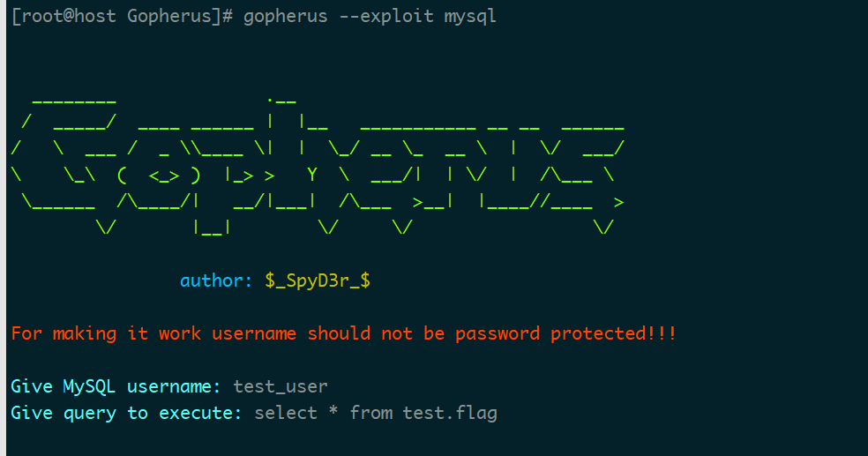The height and width of the screenshot is (456, 868).
Task: Click the green Gopherus ASCII art banner
Action: [x=318, y=165]
